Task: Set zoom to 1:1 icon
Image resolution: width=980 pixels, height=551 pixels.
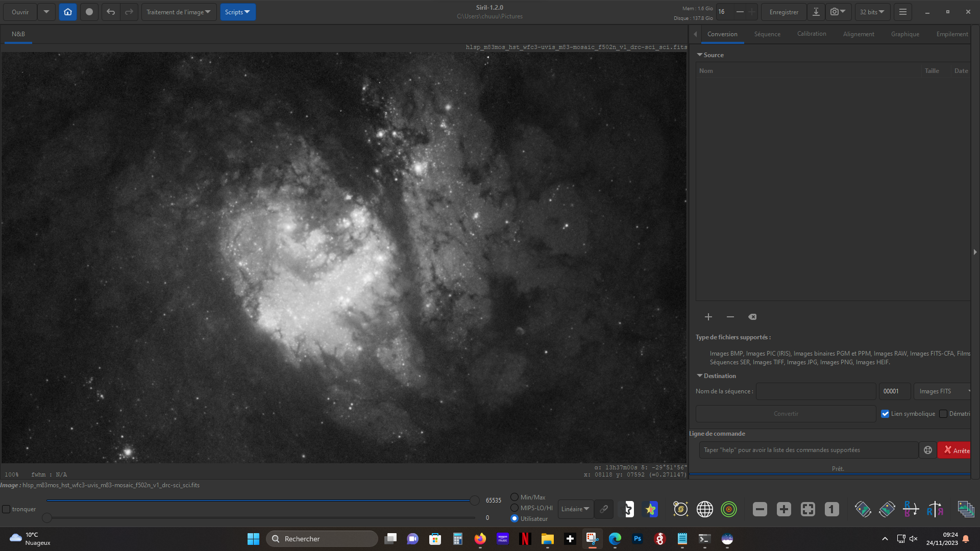Action: pyautogui.click(x=832, y=509)
